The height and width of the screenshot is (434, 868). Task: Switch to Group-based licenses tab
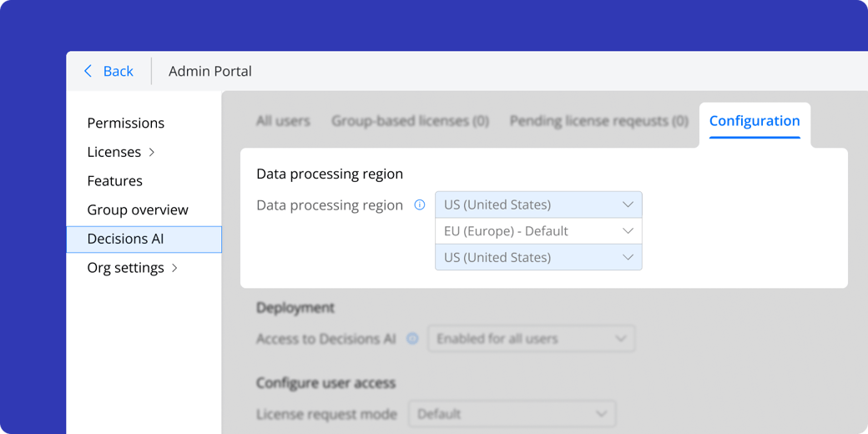click(x=410, y=121)
